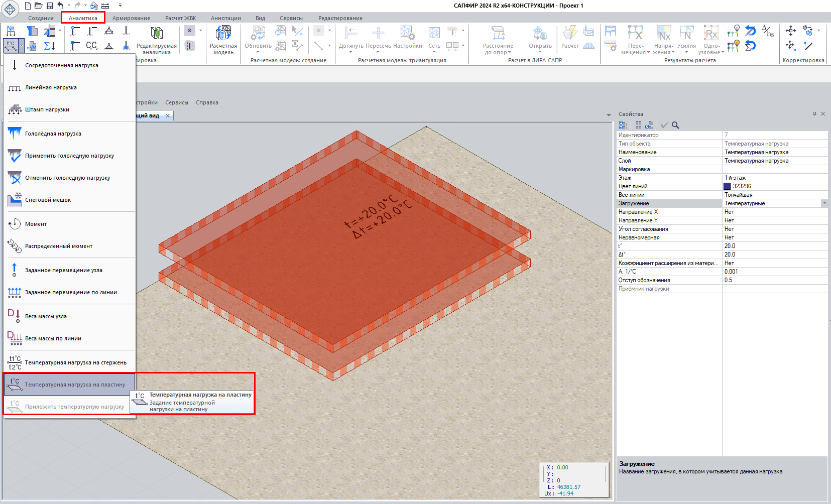Open the Справка menu

[x=207, y=102]
